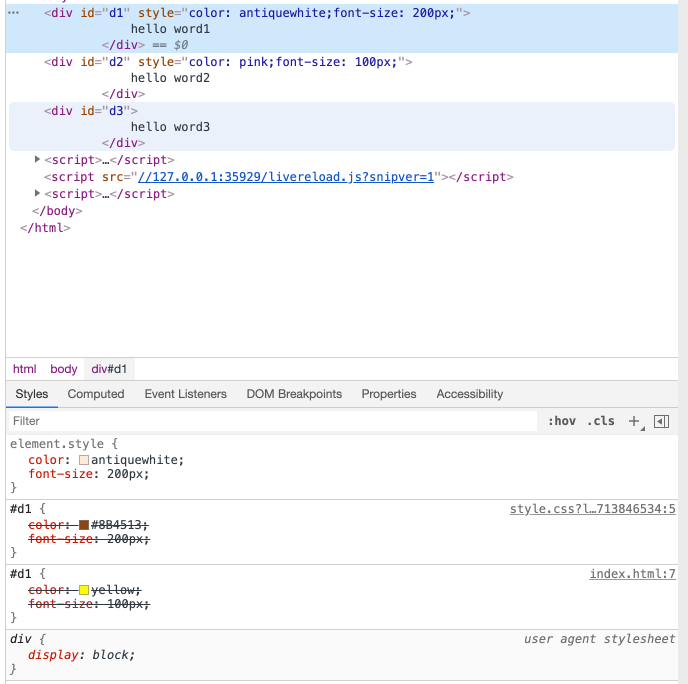This screenshot has height=684, width=688.
Task: Open the Event Listeners tab
Action: pyautogui.click(x=186, y=394)
